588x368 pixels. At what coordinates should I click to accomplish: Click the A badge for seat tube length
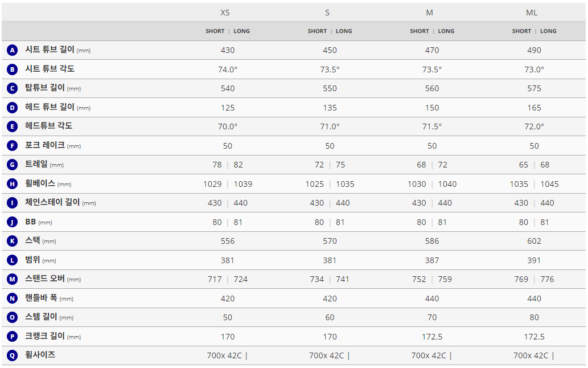click(13, 50)
